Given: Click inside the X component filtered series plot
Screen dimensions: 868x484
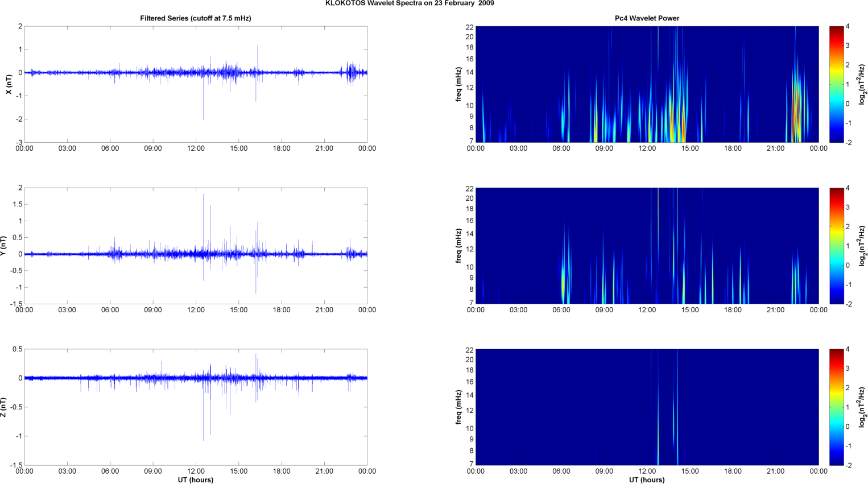Looking at the screenshot, I should pyautogui.click(x=196, y=84).
